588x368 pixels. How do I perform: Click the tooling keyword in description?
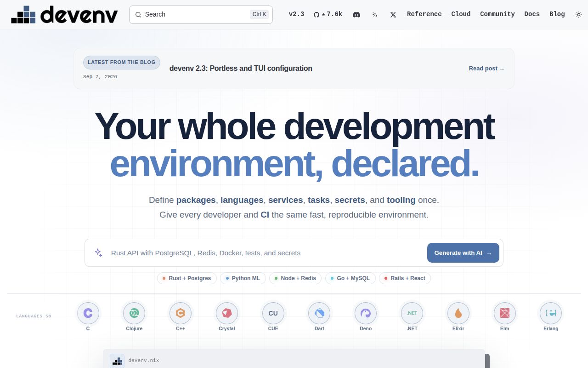click(401, 200)
